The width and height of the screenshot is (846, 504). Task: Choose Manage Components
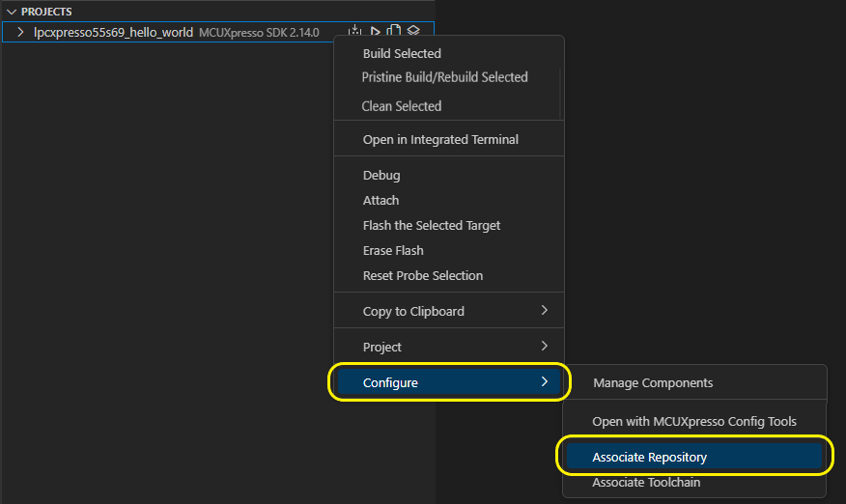695,382
